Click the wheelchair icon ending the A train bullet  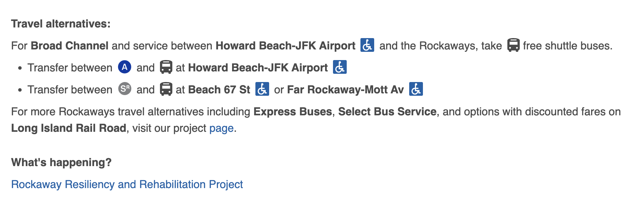pyautogui.click(x=340, y=67)
